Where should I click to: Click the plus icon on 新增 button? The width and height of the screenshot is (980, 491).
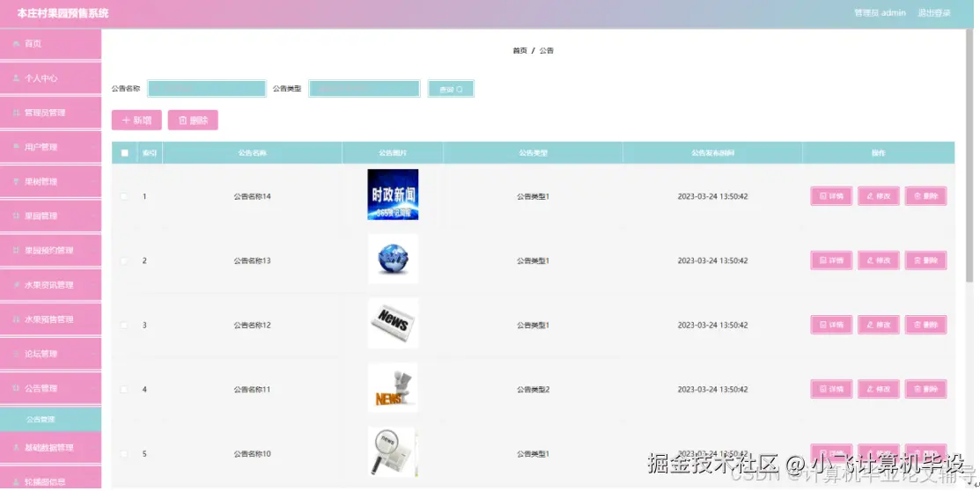pyautogui.click(x=126, y=120)
